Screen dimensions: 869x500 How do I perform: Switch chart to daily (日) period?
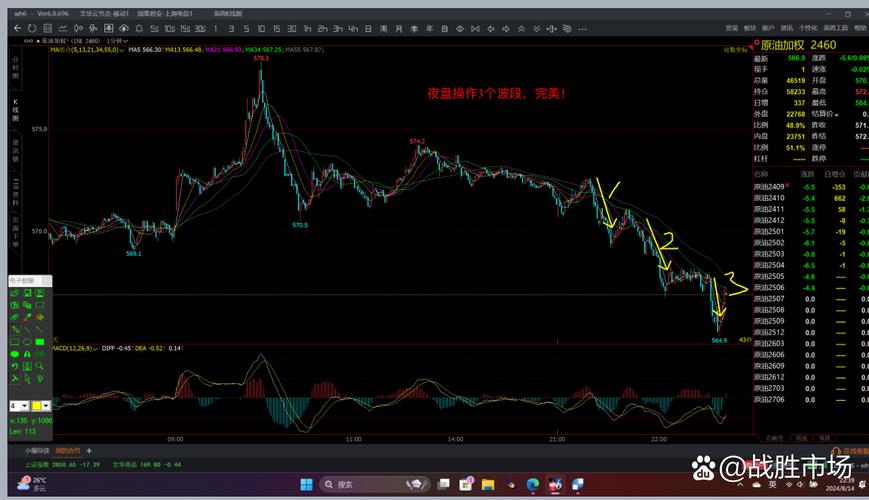(x=368, y=29)
